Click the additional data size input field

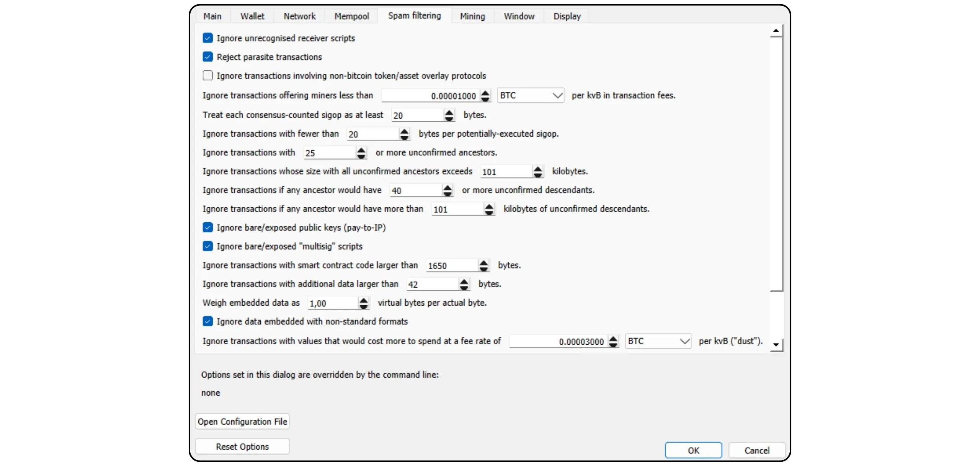point(432,284)
